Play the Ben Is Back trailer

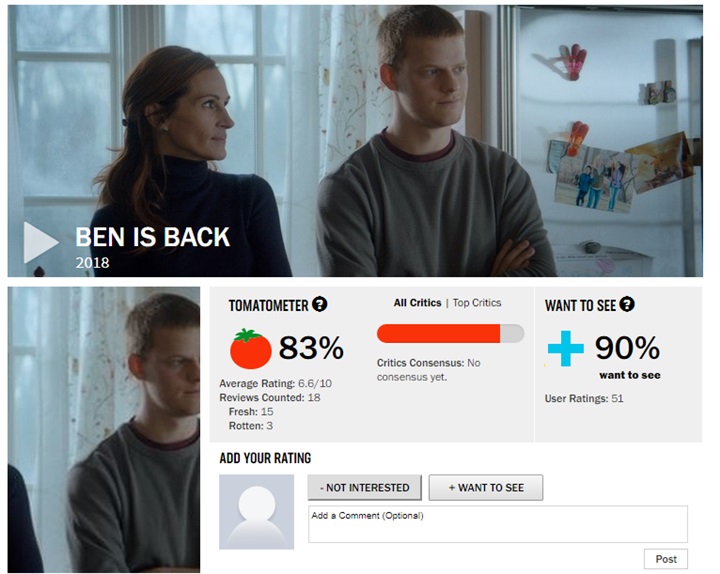40,242
